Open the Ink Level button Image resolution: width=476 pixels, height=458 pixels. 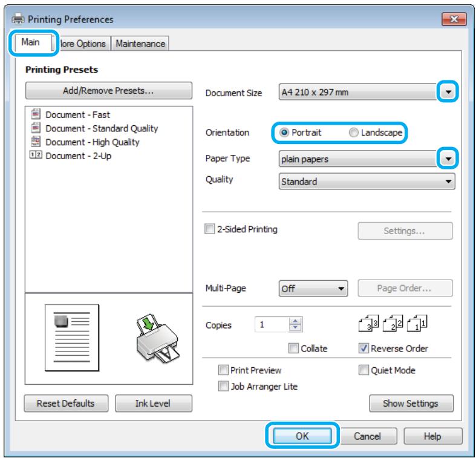point(153,404)
